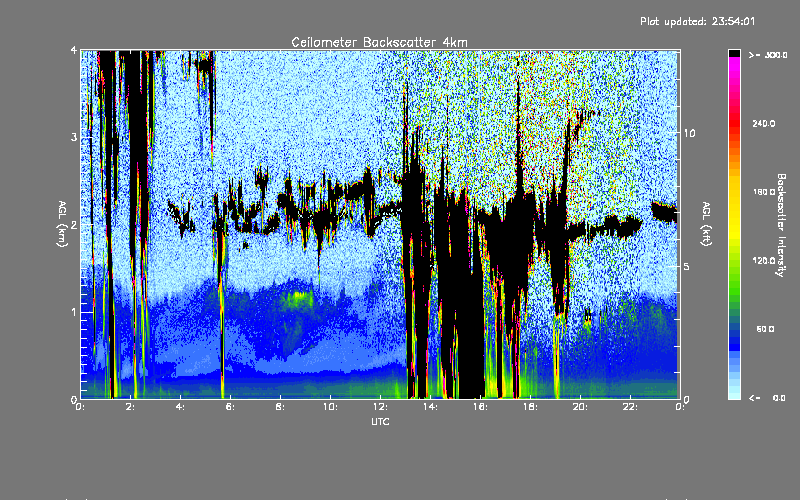The height and width of the screenshot is (500, 800).
Task: Click the '12:' tick on the UTC axis
Action: tap(380, 407)
